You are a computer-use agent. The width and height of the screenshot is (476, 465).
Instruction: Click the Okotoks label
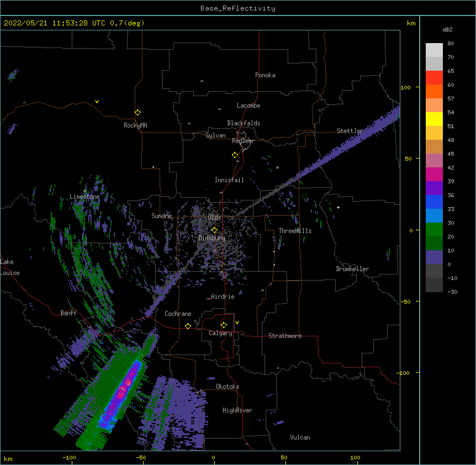click(x=228, y=387)
